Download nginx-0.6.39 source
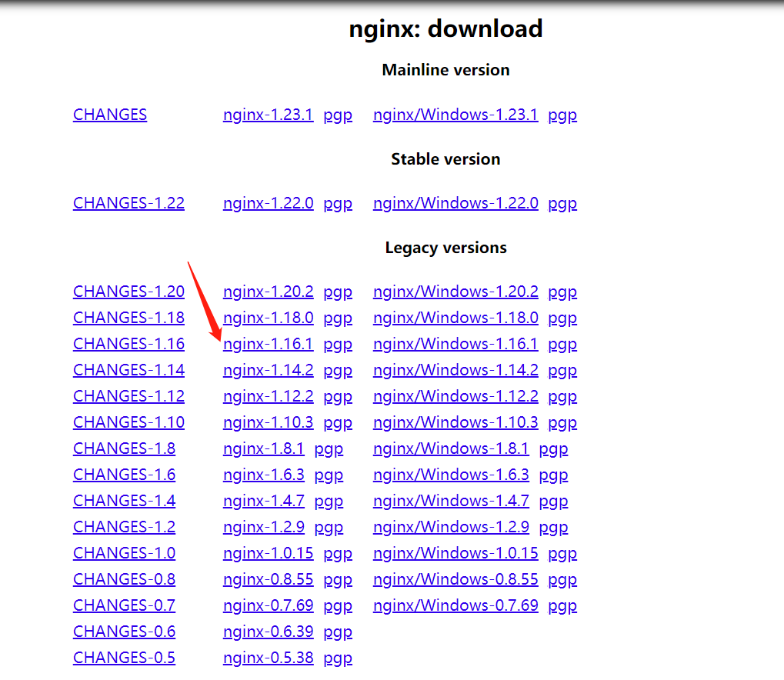This screenshot has width=784, height=680. pos(268,631)
